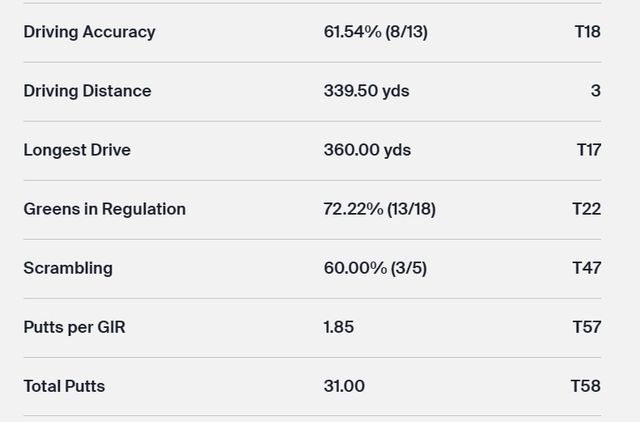The height and width of the screenshot is (422, 640).
Task: Select the 1.85 putts value
Action: pos(339,327)
